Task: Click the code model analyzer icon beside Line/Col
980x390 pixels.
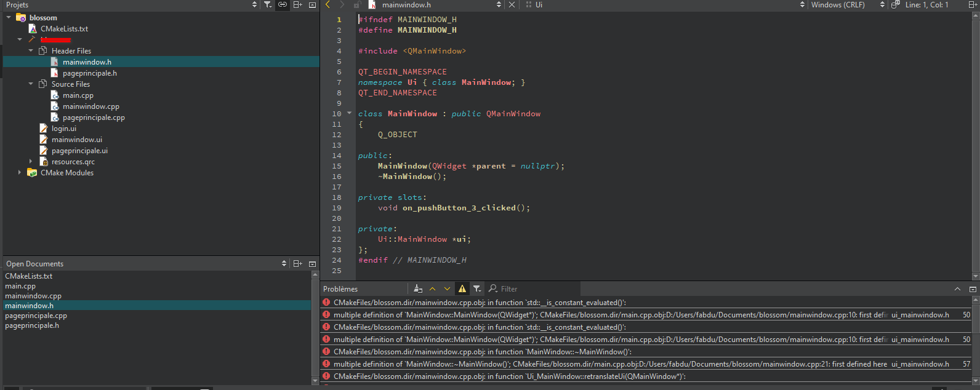Action: coord(896,5)
